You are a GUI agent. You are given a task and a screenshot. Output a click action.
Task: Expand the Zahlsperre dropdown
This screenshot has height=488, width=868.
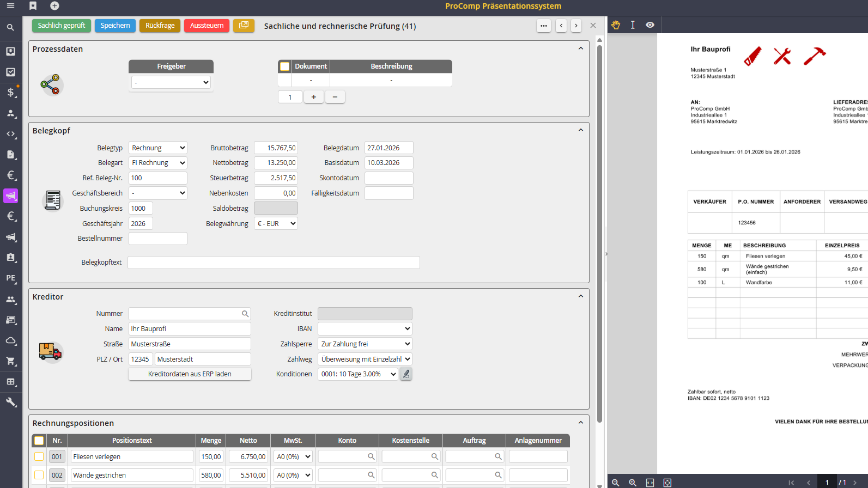coord(365,344)
